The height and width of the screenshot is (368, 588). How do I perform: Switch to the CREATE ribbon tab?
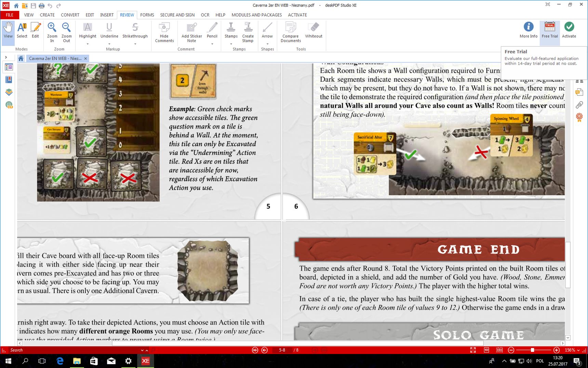[x=47, y=15]
